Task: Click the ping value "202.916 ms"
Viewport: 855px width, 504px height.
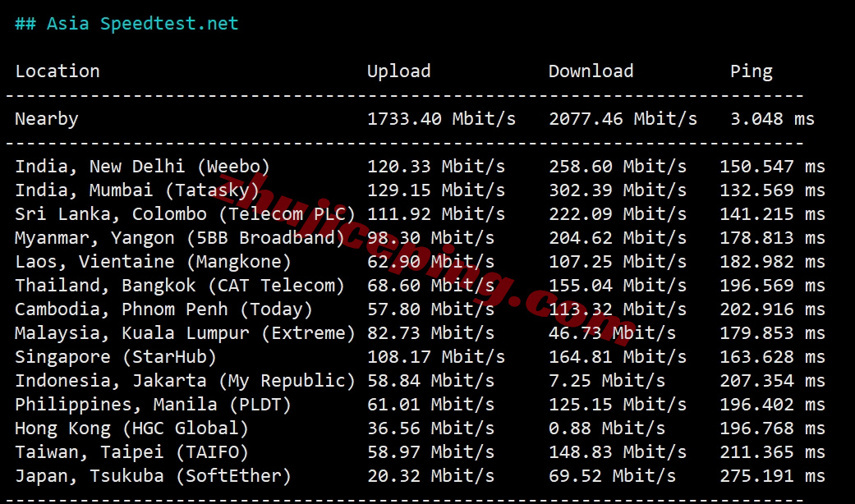Action: (773, 309)
